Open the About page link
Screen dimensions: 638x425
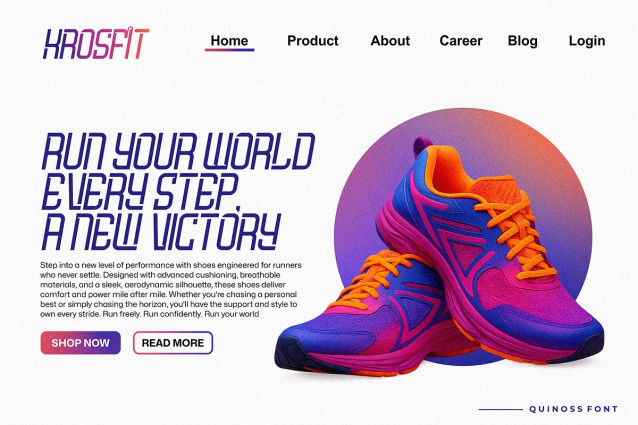390,41
